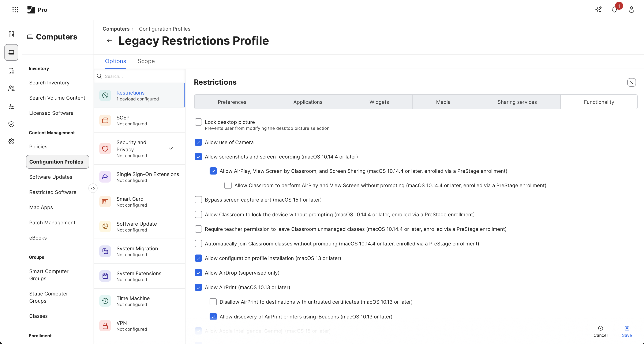The width and height of the screenshot is (644, 344).
Task: Click the user account profile icon
Action: (x=631, y=10)
